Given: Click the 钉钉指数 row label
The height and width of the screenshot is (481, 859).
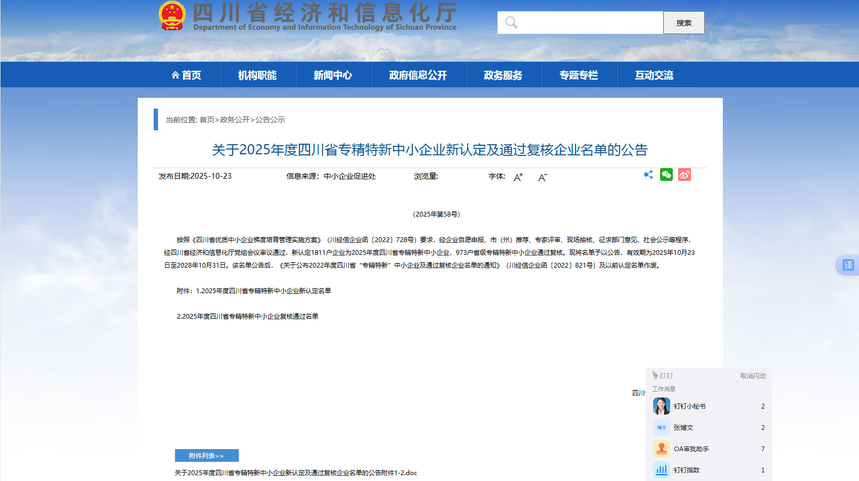Looking at the screenshot, I should pos(686,470).
